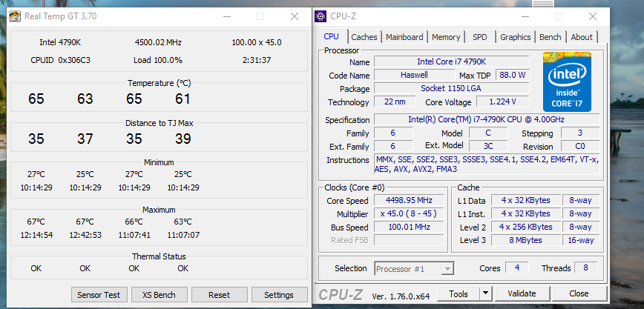
Task: Minimize the Real Temp GT window
Action: (227, 16)
